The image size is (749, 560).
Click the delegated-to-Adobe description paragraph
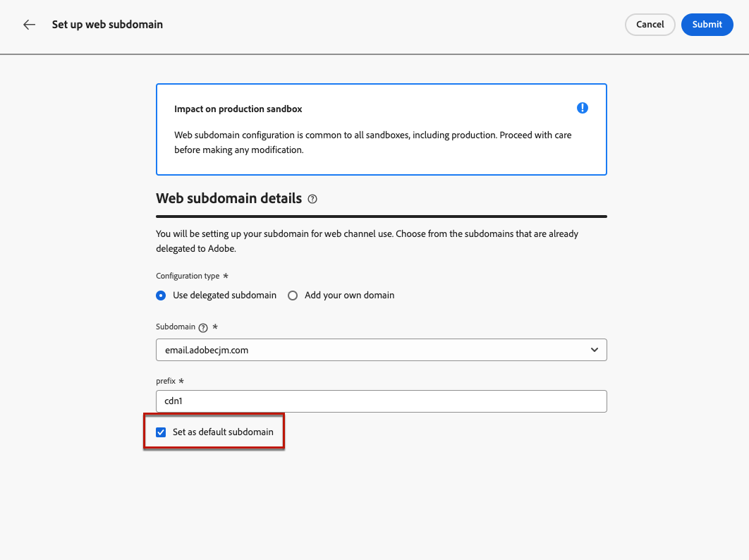click(x=367, y=241)
